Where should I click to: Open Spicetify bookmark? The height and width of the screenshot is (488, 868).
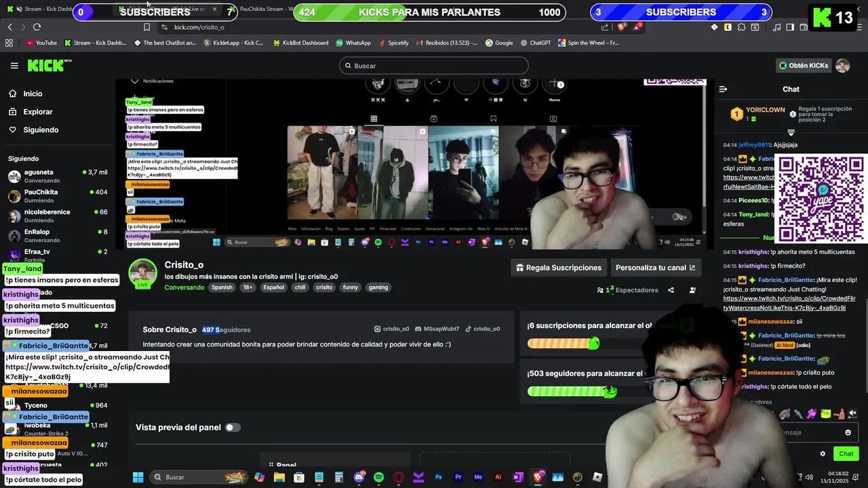[393, 43]
